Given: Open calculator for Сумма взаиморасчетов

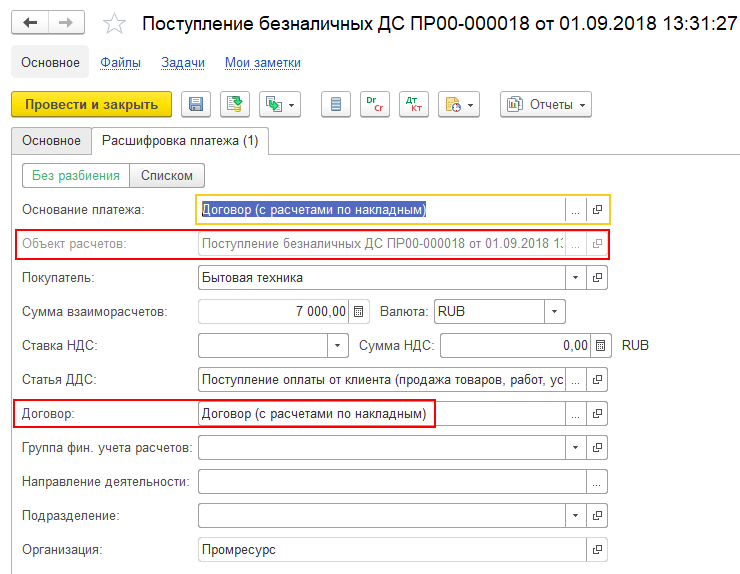Looking at the screenshot, I should pyautogui.click(x=359, y=312).
